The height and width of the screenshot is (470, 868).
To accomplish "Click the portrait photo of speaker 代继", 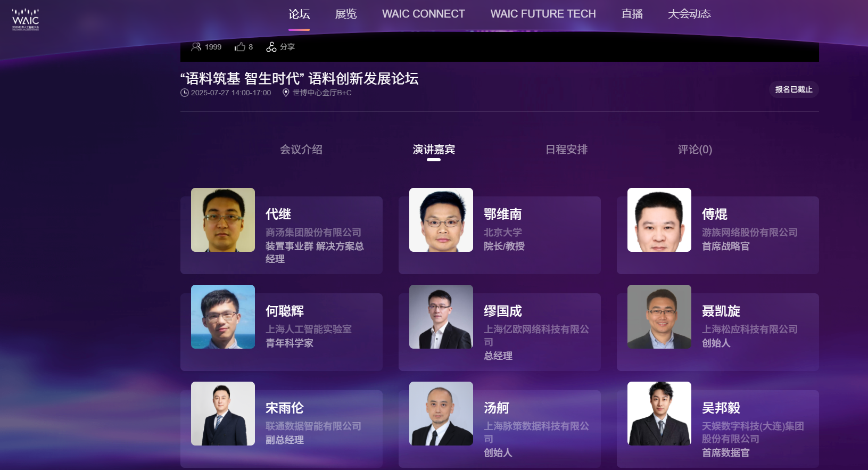I will click(223, 220).
